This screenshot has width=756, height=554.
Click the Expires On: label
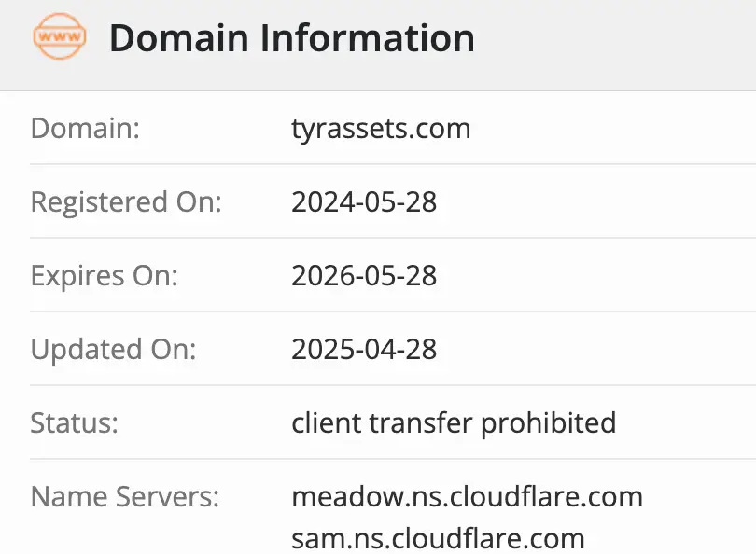pyautogui.click(x=104, y=276)
